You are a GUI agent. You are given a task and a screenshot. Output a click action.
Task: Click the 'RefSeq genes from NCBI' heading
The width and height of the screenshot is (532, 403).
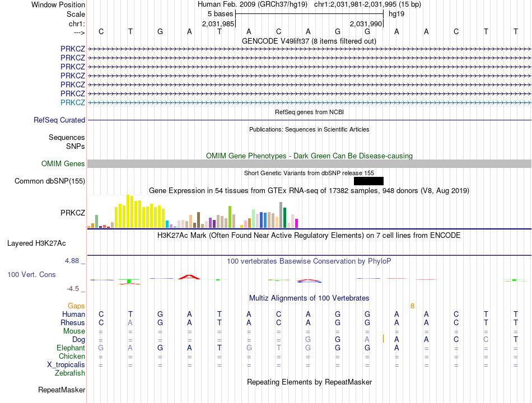(309, 112)
